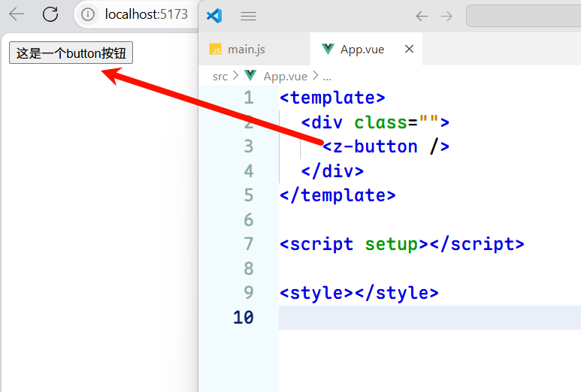Click the <style></style> line
The image size is (581, 392).
click(359, 293)
